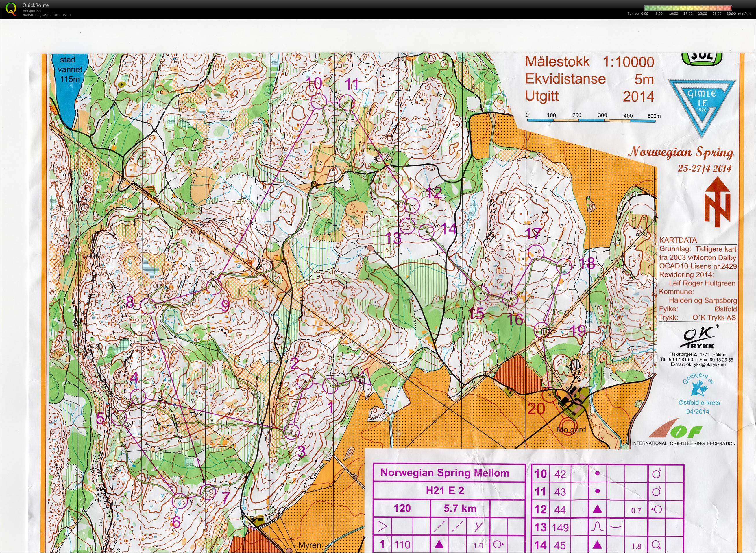Click the "Ekvidistanse 5m" text
The image size is (756, 553).
589,79
